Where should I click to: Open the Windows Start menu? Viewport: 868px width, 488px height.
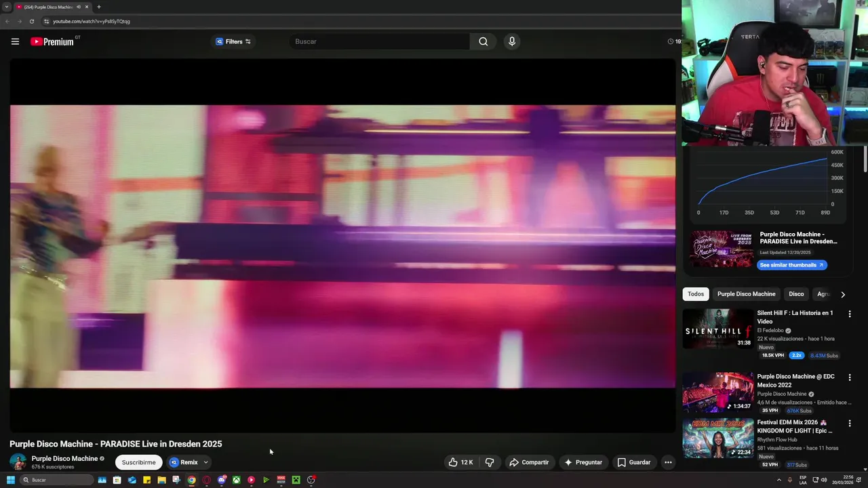coord(10,480)
